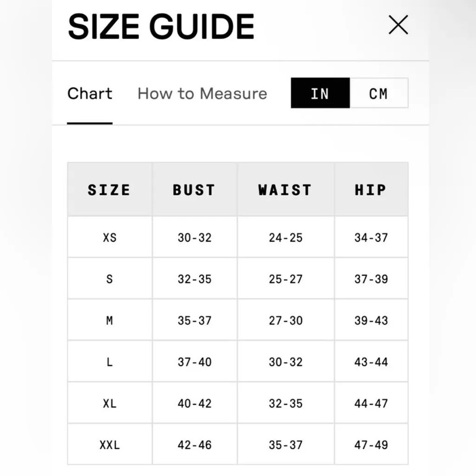This screenshot has height=476, width=476.
Task: Switch measurements to CM
Action: coord(378,93)
